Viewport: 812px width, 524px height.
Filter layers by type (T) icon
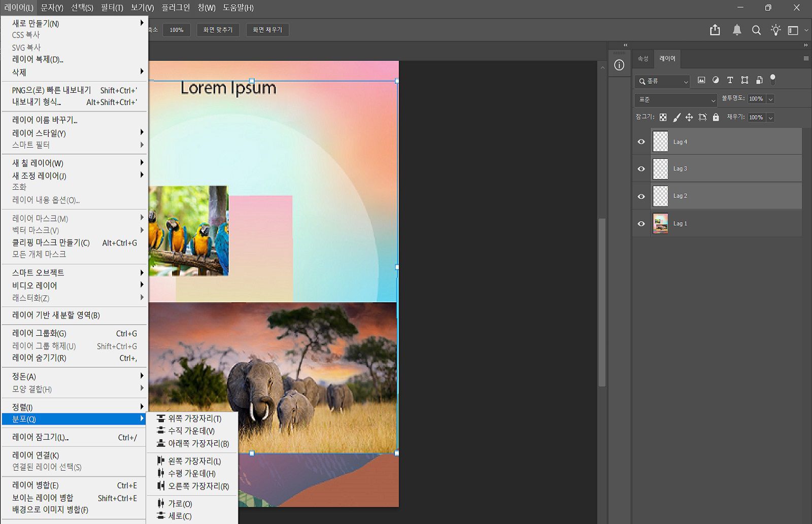pyautogui.click(x=730, y=80)
